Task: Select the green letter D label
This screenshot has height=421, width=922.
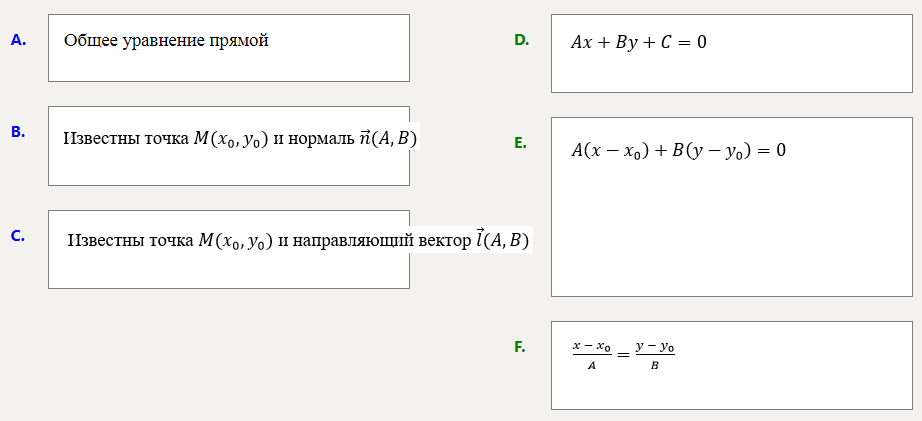Action: (x=522, y=40)
